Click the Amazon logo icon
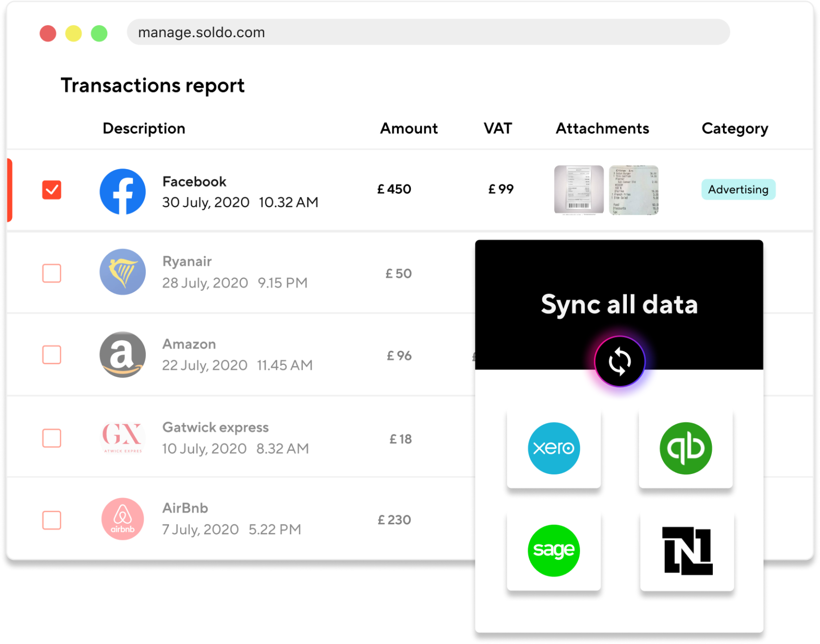Viewport: 820px width, 644px height. point(123,355)
